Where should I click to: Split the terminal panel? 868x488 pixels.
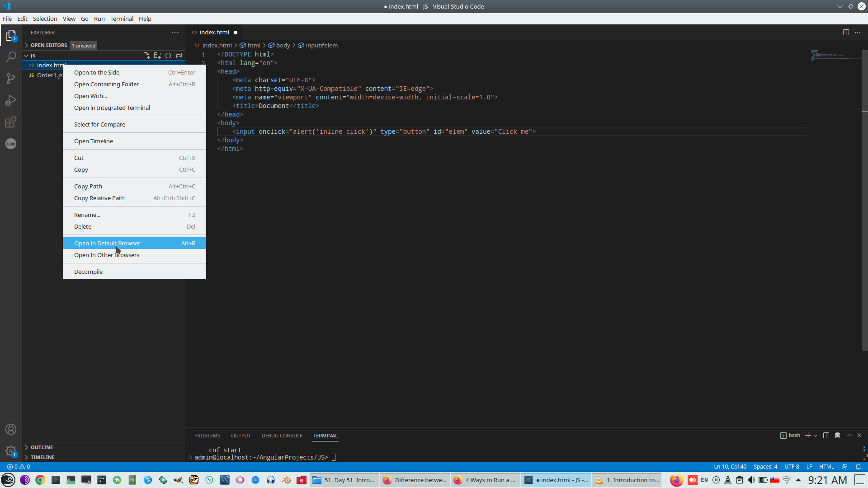(x=826, y=435)
